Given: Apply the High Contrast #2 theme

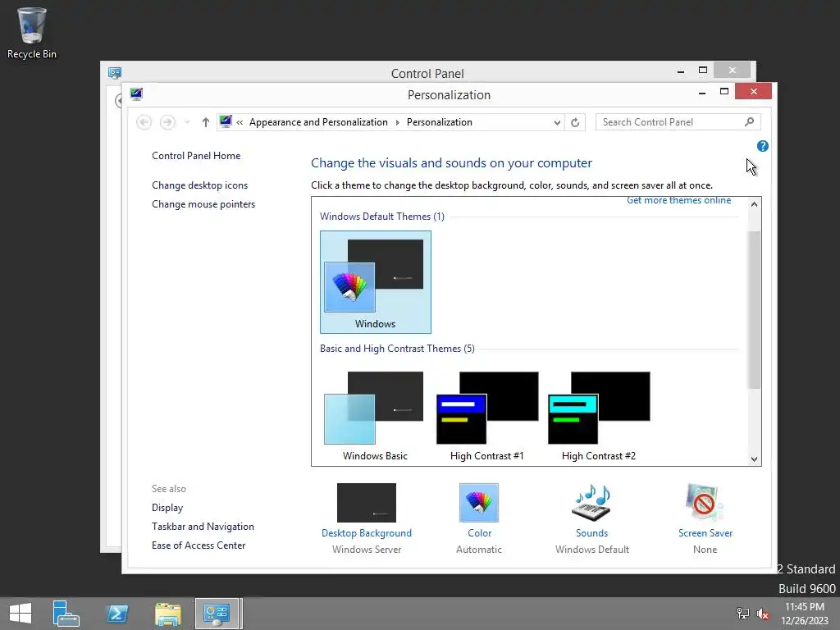Looking at the screenshot, I should [x=599, y=416].
